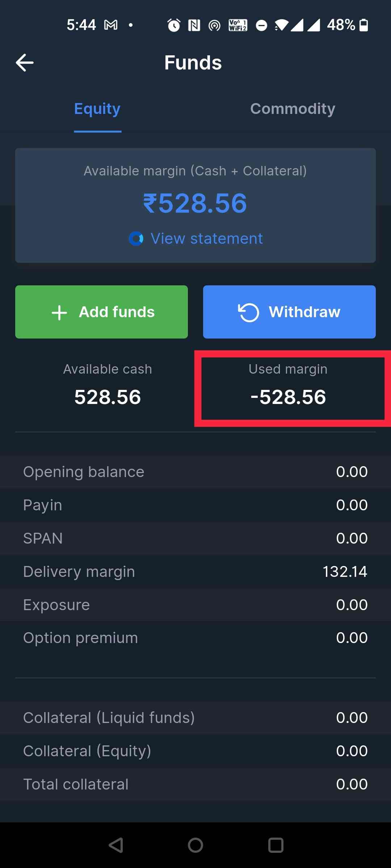Image resolution: width=391 pixels, height=868 pixels.
Task: Switch to the Commodity tab
Action: click(x=293, y=109)
